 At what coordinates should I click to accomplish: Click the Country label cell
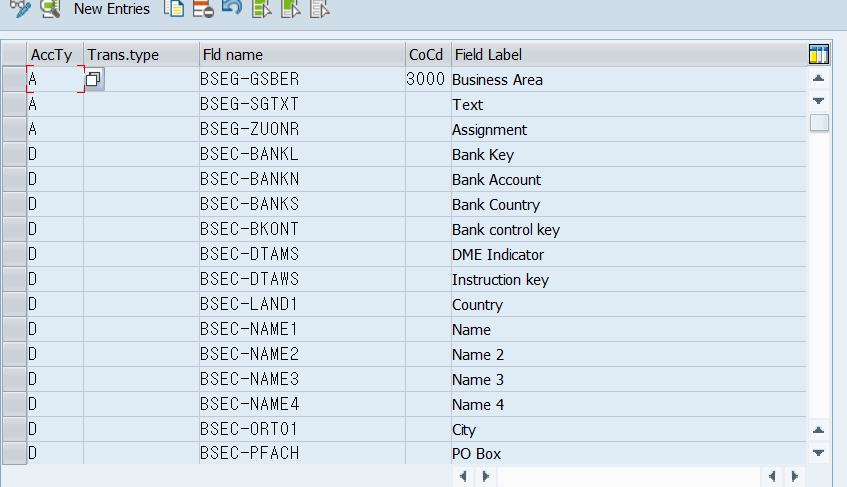point(629,305)
